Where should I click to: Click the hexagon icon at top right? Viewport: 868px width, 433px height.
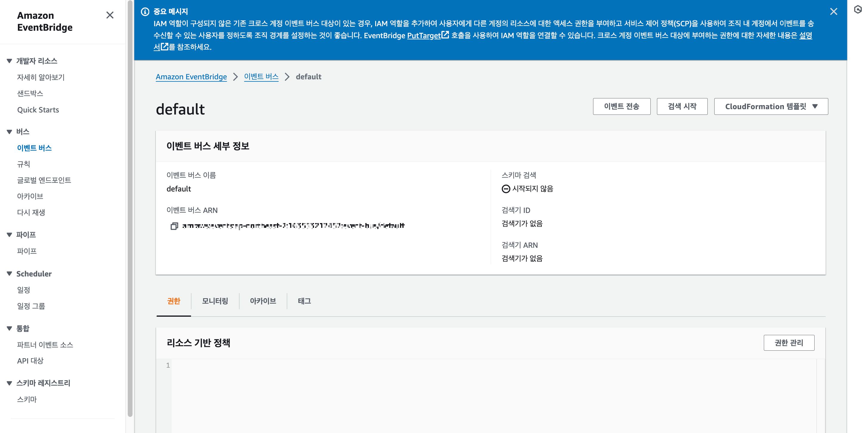click(x=858, y=10)
